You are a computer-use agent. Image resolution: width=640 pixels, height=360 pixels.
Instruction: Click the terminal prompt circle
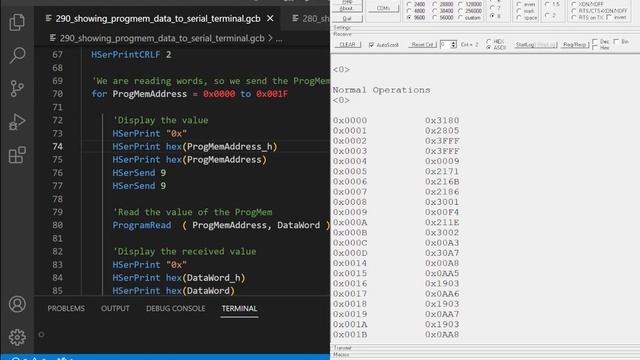41,335
